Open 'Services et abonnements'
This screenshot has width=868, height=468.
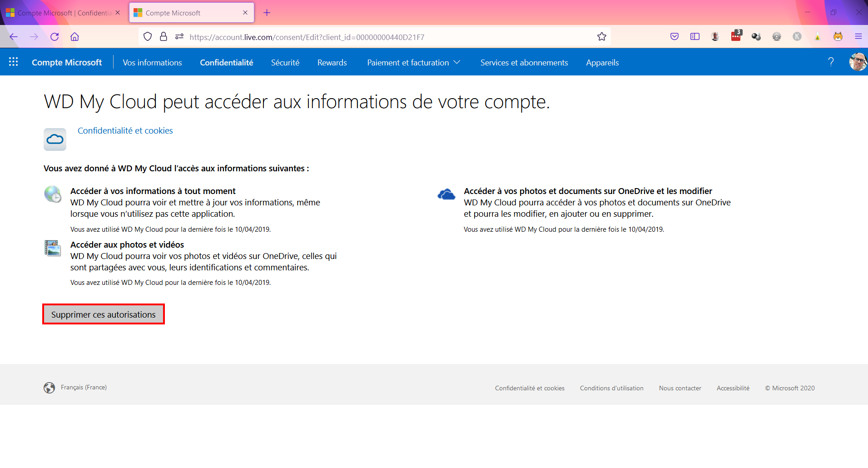[x=524, y=63]
